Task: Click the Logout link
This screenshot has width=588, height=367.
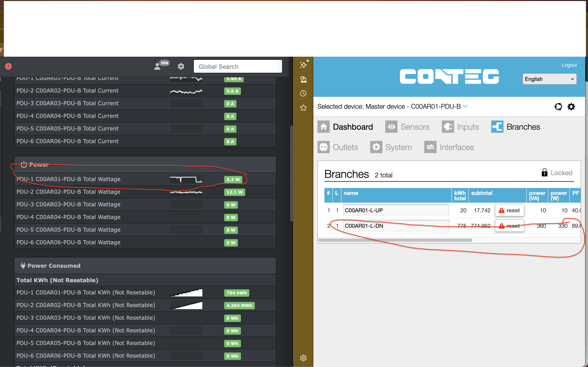Action: click(569, 65)
